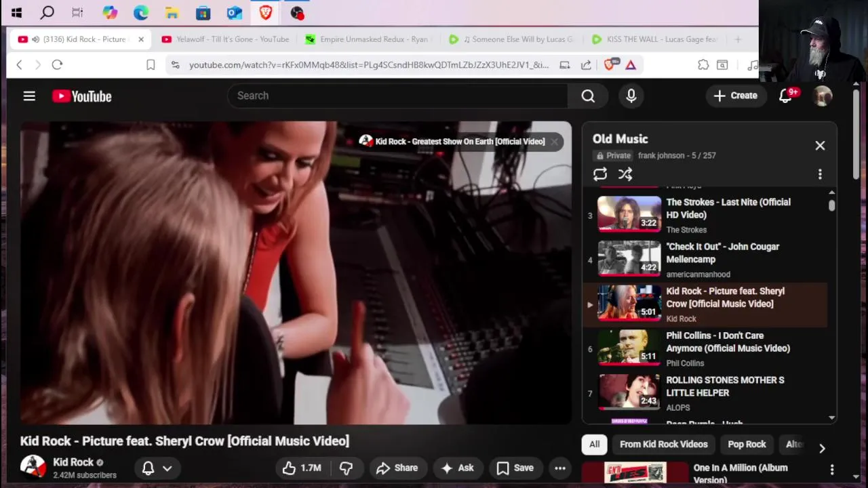Open site settings icon in address bar
Image resolution: width=868 pixels, height=488 pixels.
coord(176,65)
